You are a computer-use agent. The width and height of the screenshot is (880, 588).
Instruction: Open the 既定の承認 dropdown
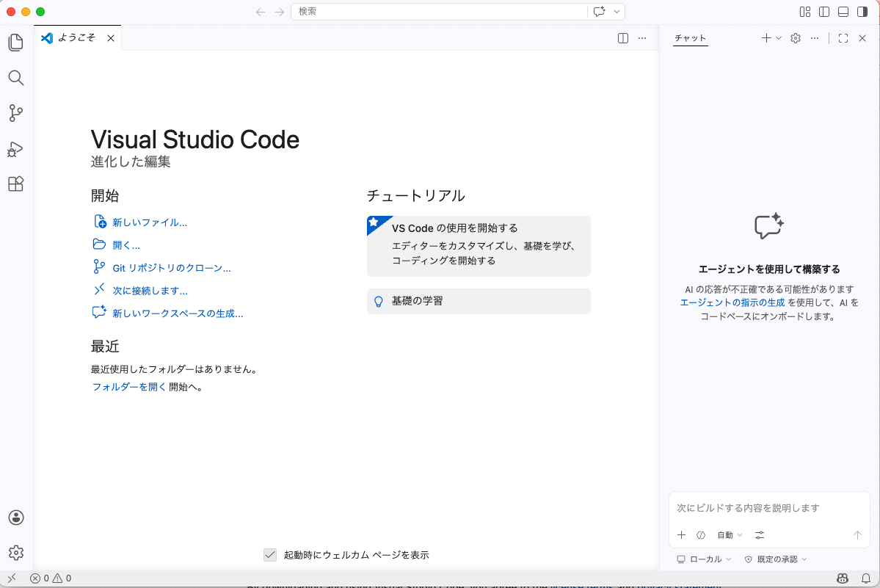[x=776, y=559]
